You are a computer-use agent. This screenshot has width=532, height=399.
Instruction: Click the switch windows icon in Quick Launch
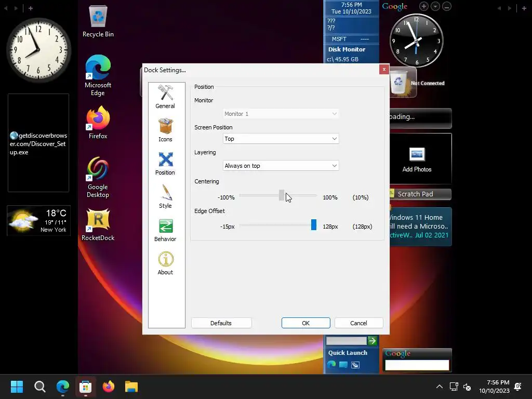pos(355,365)
